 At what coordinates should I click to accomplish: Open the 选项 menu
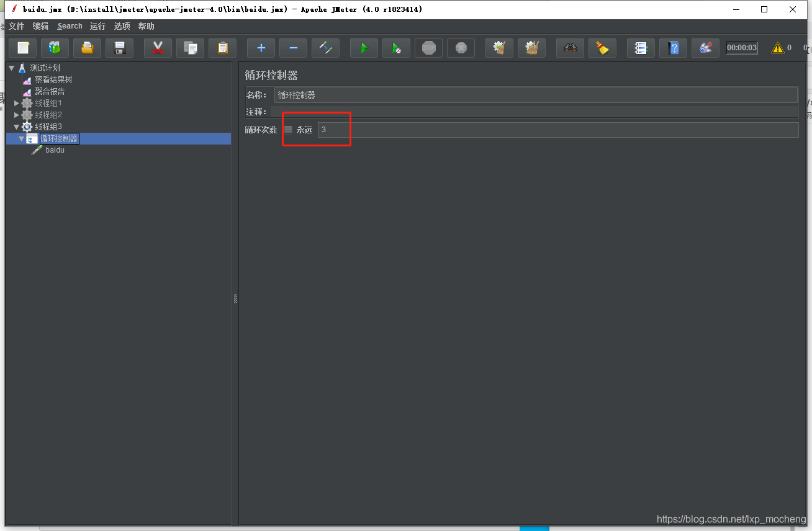coord(122,26)
